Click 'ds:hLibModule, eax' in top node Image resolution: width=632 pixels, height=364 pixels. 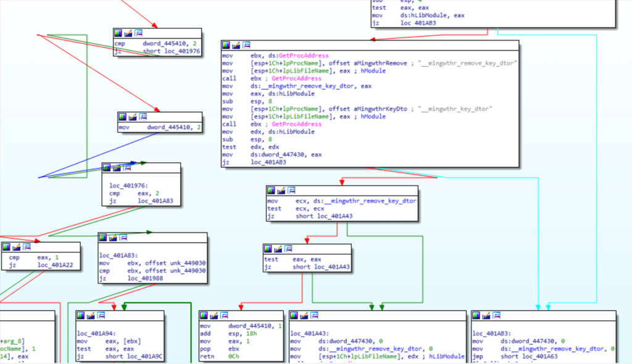pos(432,15)
